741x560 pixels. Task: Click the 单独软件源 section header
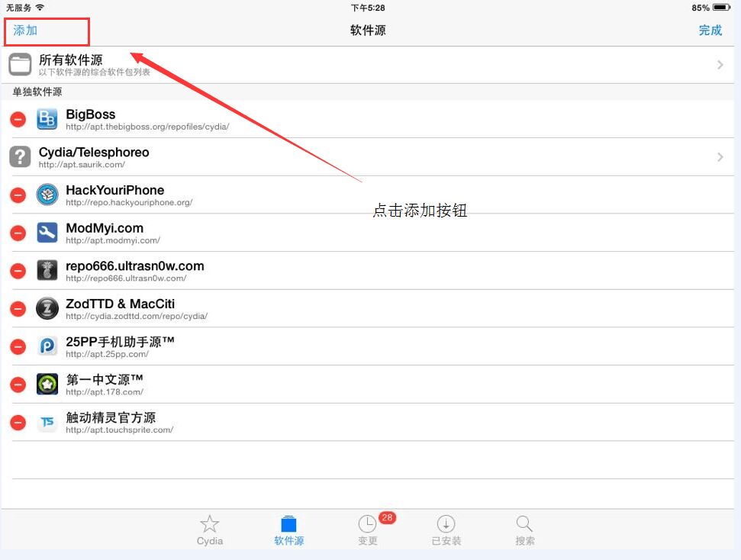(x=37, y=92)
